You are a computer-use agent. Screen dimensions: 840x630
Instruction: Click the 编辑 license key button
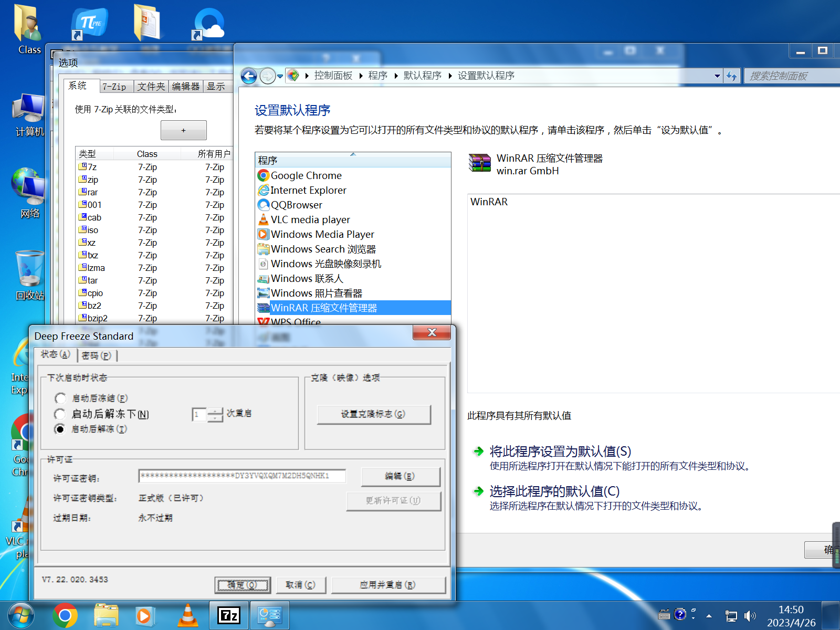point(400,476)
